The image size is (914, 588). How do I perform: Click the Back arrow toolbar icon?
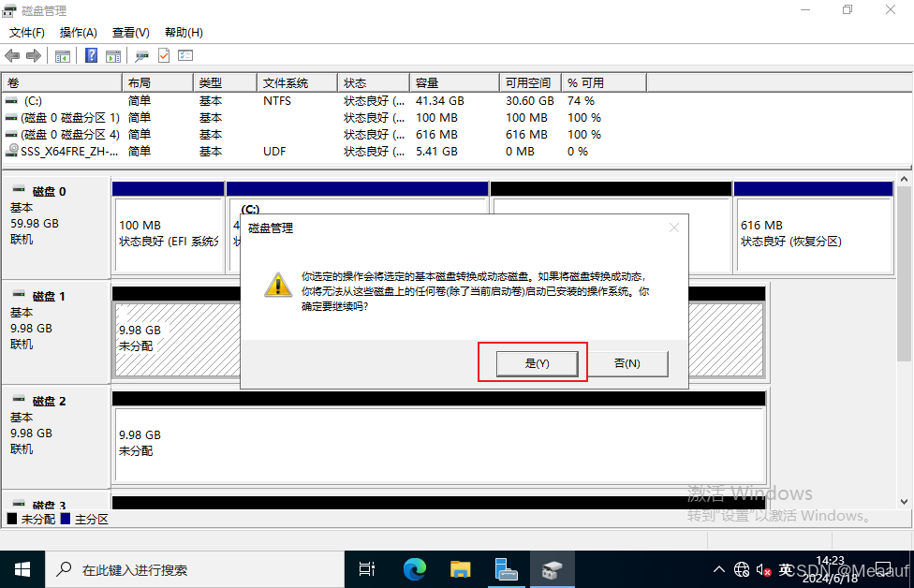(x=12, y=56)
